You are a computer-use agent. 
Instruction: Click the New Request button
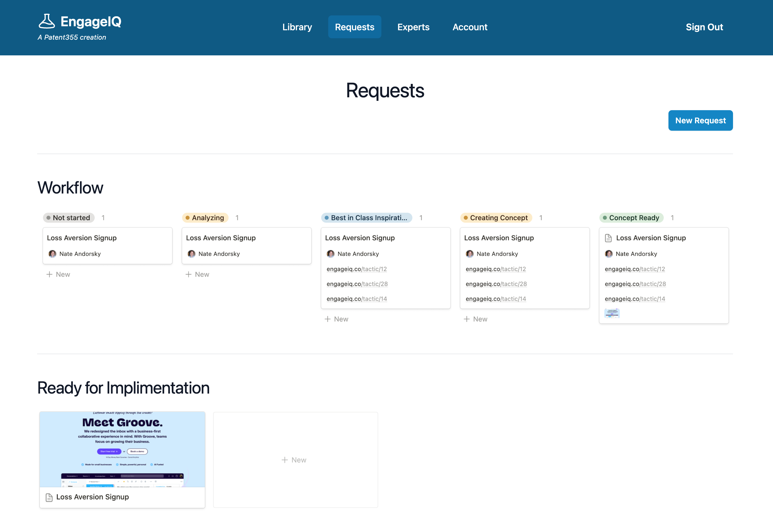pos(700,120)
